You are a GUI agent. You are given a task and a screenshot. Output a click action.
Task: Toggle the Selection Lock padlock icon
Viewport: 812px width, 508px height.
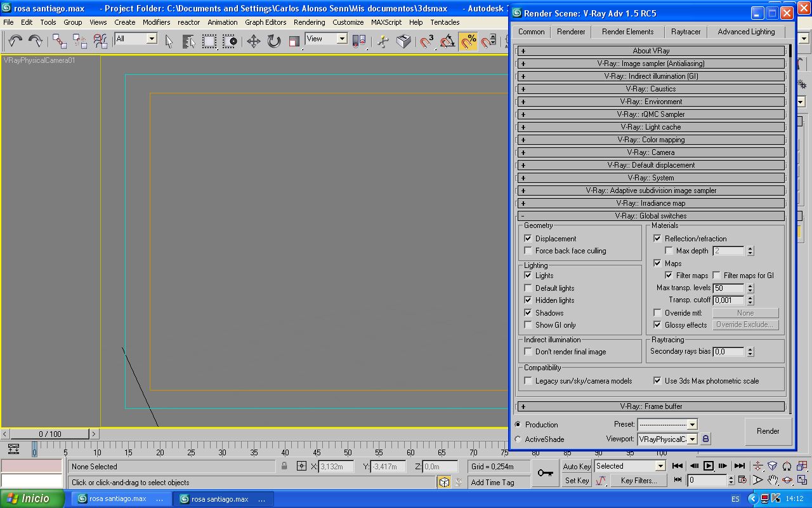click(x=284, y=466)
